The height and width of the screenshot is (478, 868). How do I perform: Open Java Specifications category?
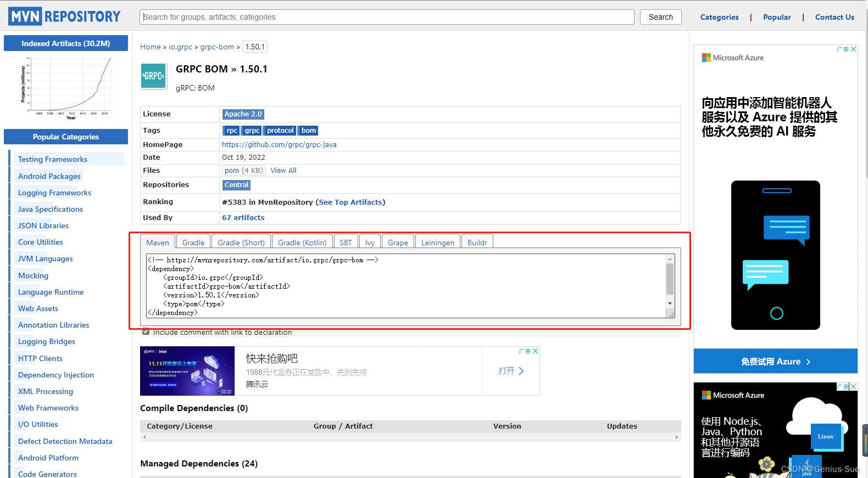51,209
